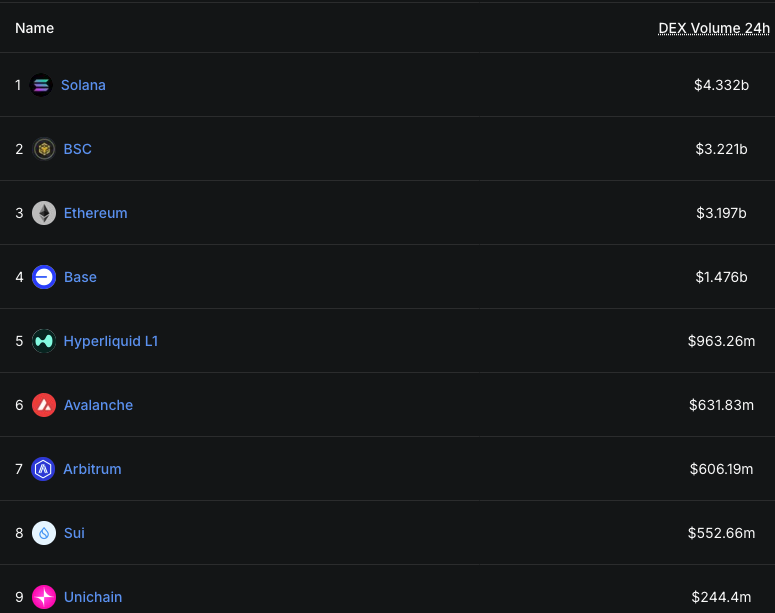
Task: Click the Unichain pink logo icon
Action: coord(44,597)
